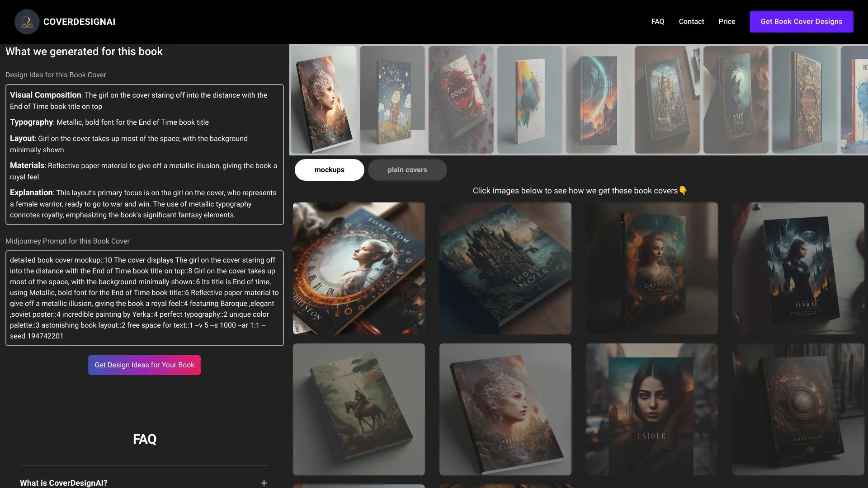868x488 pixels.
Task: Click the knight on horseback cover
Action: (x=359, y=409)
